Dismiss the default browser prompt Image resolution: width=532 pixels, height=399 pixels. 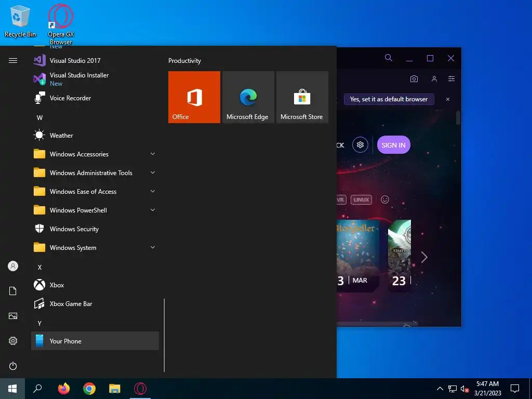coord(448,99)
